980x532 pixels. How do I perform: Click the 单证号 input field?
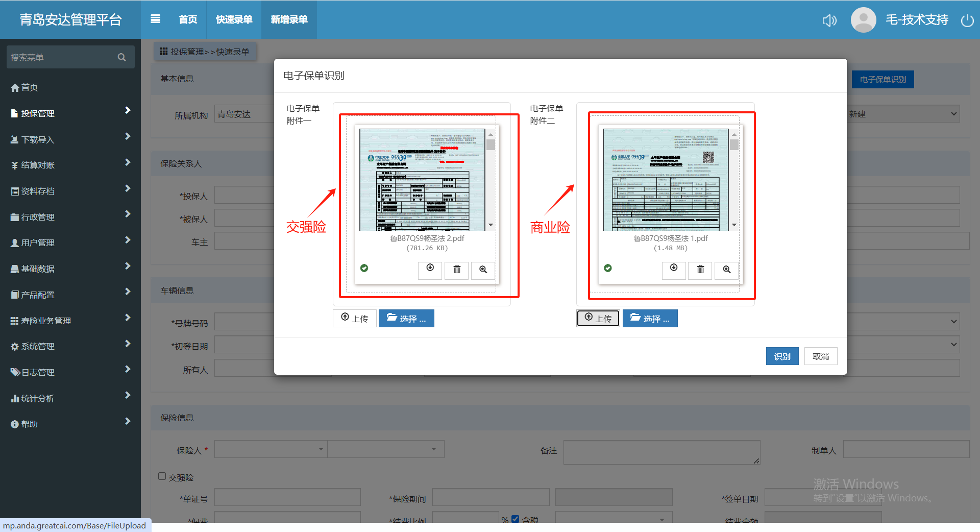pyautogui.click(x=287, y=497)
